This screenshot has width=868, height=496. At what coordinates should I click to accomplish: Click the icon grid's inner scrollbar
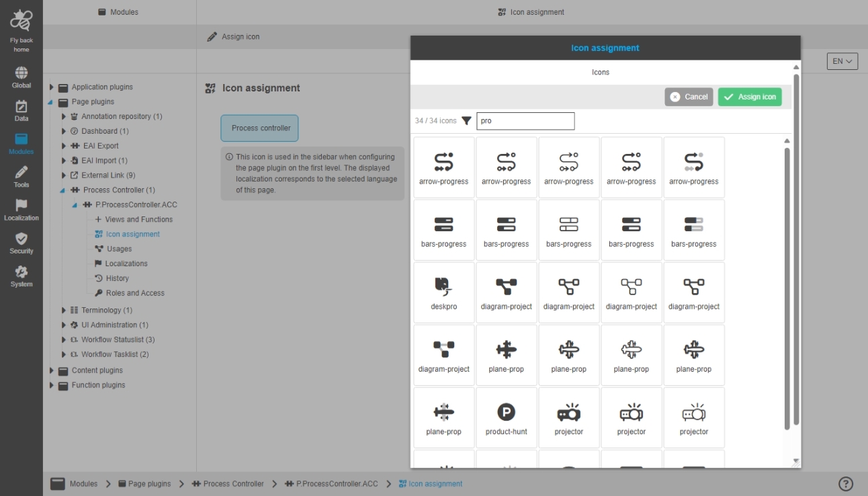(787, 289)
